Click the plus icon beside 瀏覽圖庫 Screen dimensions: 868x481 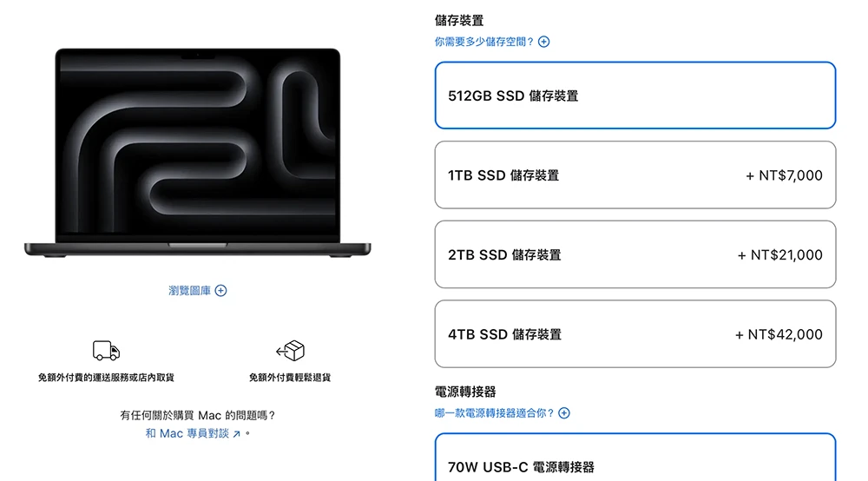click(220, 291)
